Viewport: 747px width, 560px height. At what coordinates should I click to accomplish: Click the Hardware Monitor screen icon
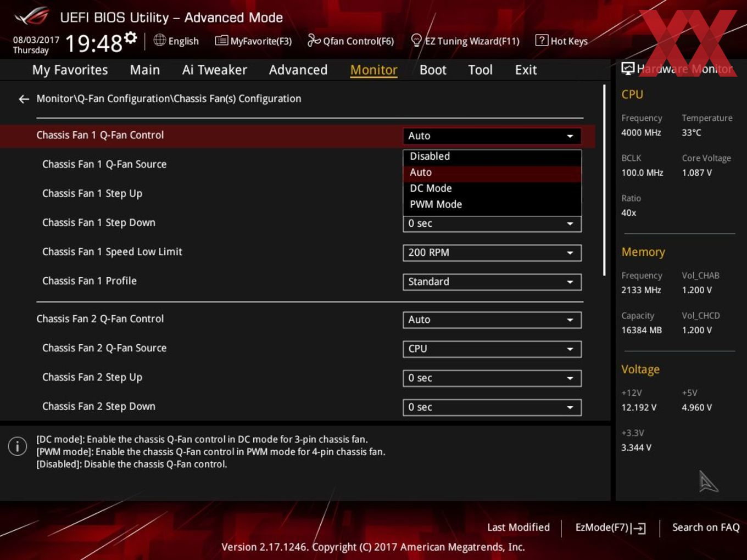pos(627,69)
